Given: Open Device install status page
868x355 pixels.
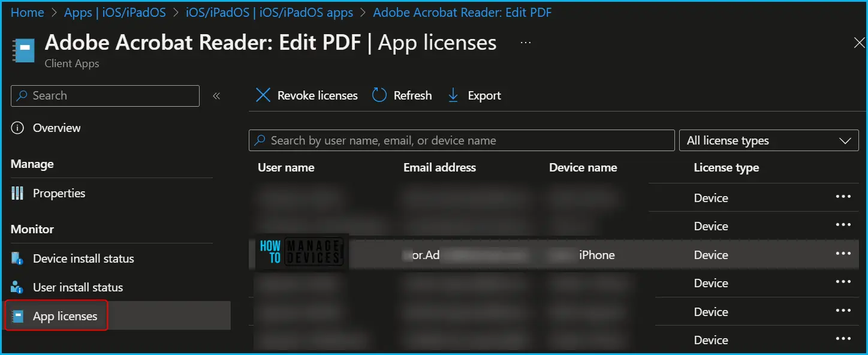Looking at the screenshot, I should [x=83, y=258].
